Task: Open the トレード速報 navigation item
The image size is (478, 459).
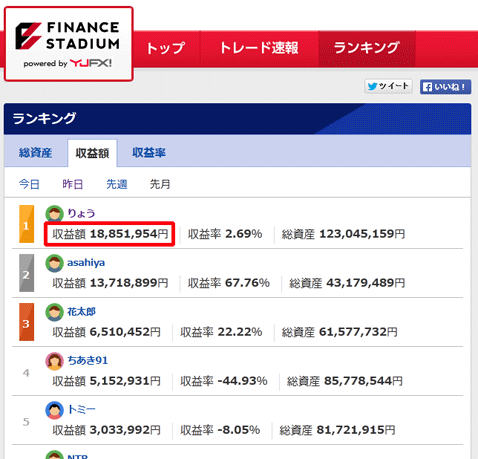Action: [259, 48]
